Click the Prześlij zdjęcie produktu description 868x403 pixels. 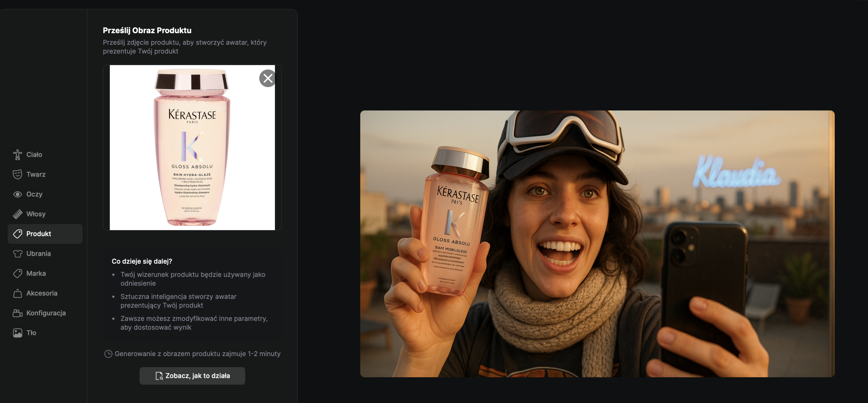point(185,47)
